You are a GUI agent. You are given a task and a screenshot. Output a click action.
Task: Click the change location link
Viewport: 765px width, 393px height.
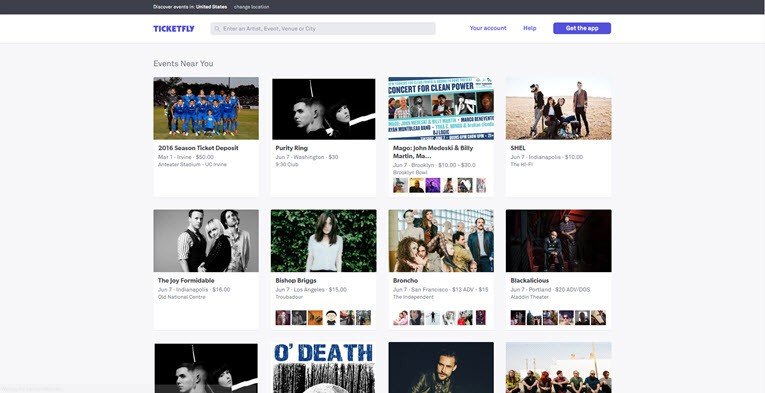(x=251, y=7)
